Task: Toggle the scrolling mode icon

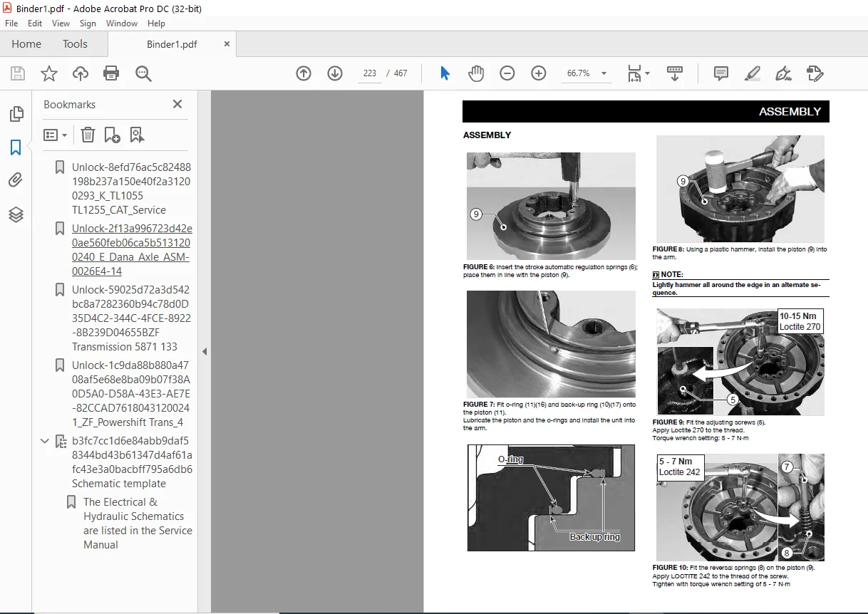Action: point(675,73)
